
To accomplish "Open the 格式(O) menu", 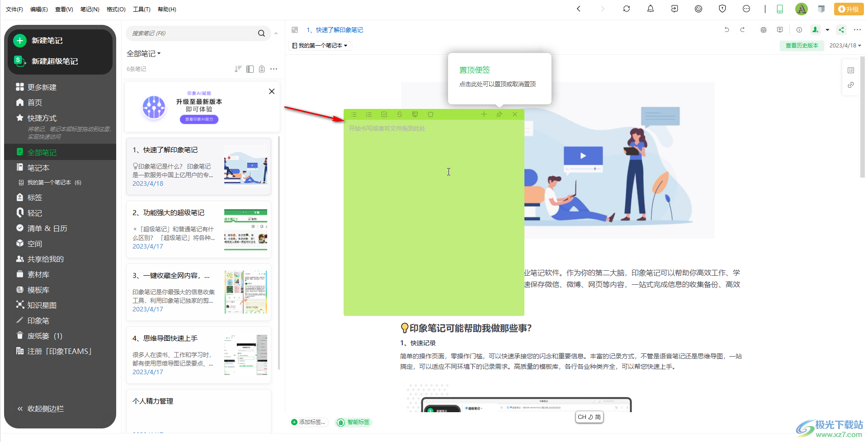I will coord(116,9).
